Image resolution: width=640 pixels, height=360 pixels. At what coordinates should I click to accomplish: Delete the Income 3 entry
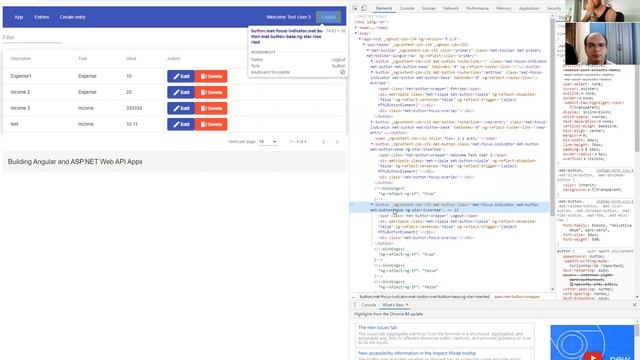[x=211, y=108]
